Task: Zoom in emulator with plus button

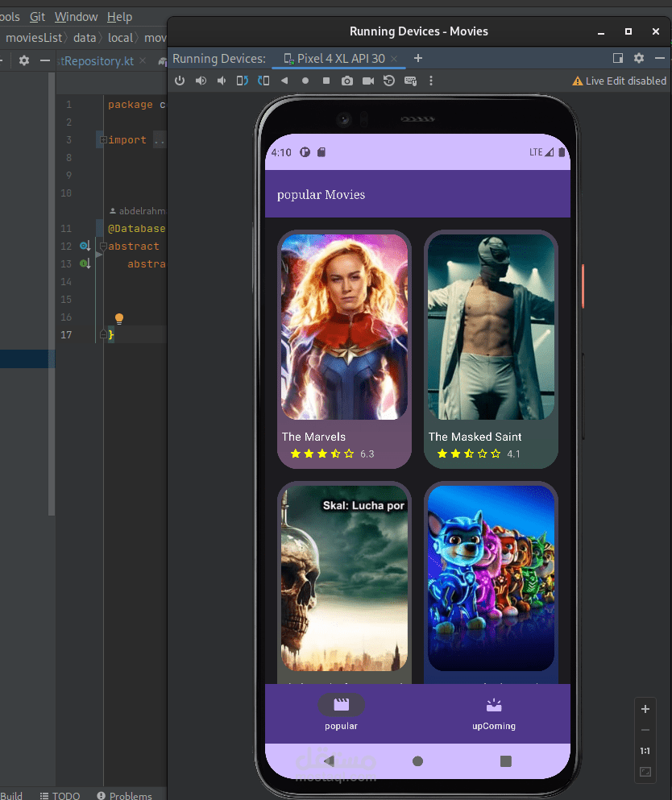Action: tap(645, 709)
